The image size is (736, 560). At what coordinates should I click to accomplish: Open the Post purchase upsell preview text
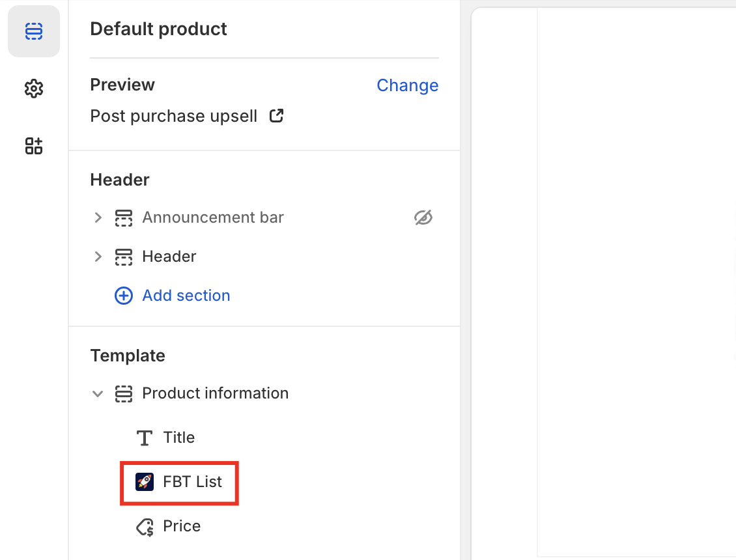click(x=174, y=116)
